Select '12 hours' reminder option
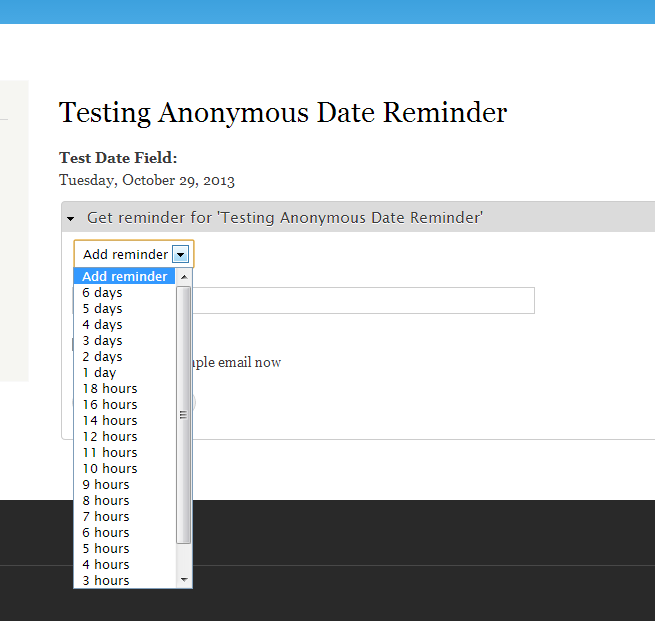Image resolution: width=655 pixels, height=621 pixels. point(110,437)
